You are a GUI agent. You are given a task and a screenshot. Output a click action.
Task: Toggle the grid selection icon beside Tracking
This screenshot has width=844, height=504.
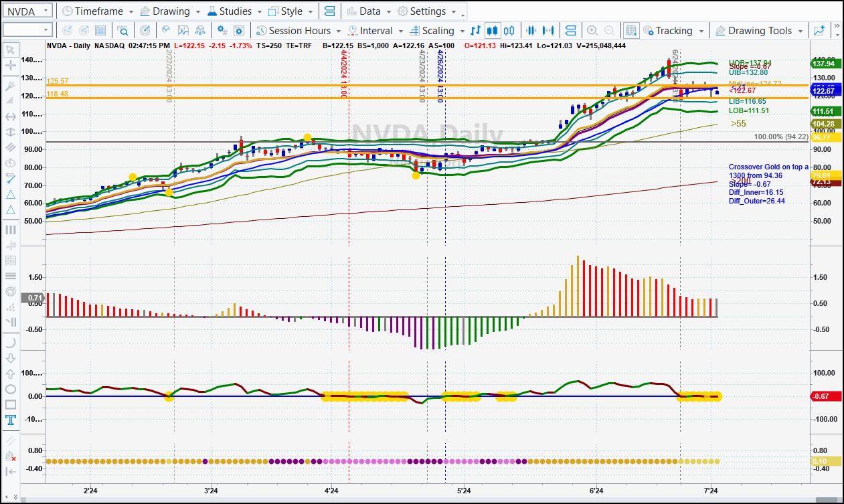coord(631,30)
